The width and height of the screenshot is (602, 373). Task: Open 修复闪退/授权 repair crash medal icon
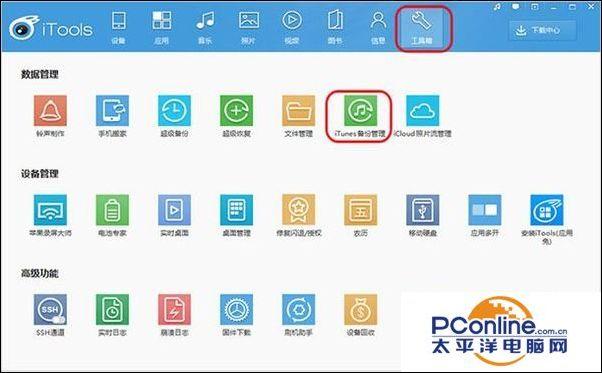[x=298, y=210]
